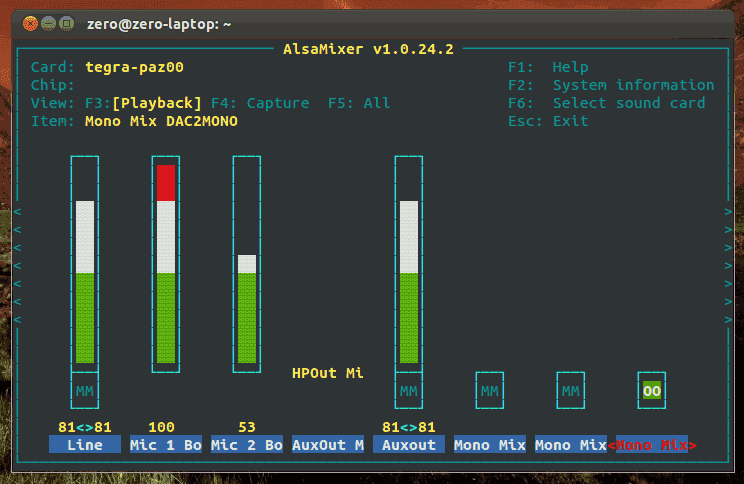
Task: Click the Mic 1 Boost level bar
Action: [166, 264]
